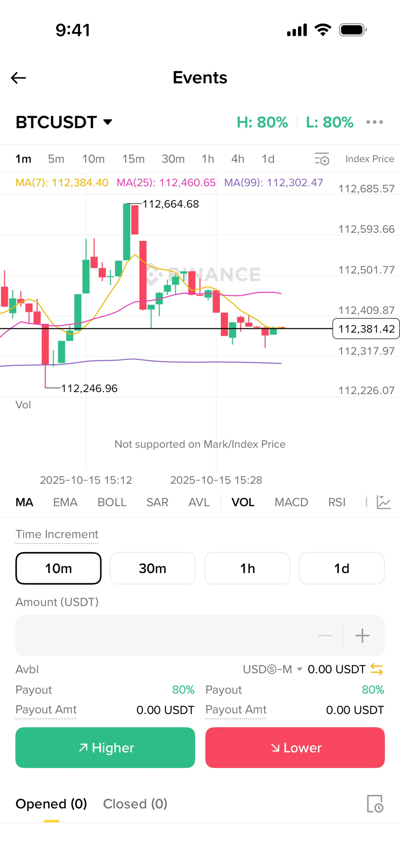Increase amount with the plus icon

point(362,635)
